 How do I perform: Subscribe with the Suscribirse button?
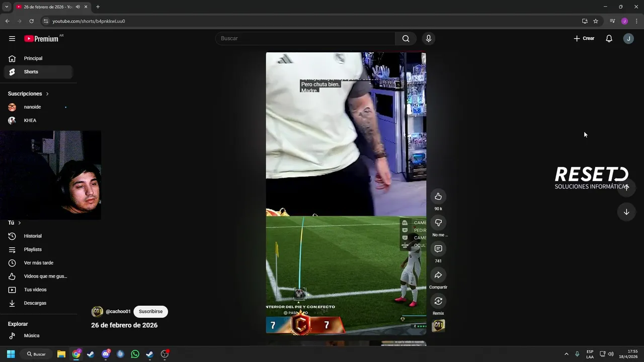150,312
